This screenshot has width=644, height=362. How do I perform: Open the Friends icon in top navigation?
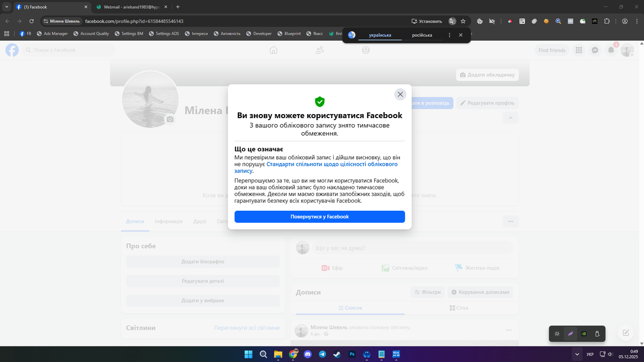(x=319, y=50)
